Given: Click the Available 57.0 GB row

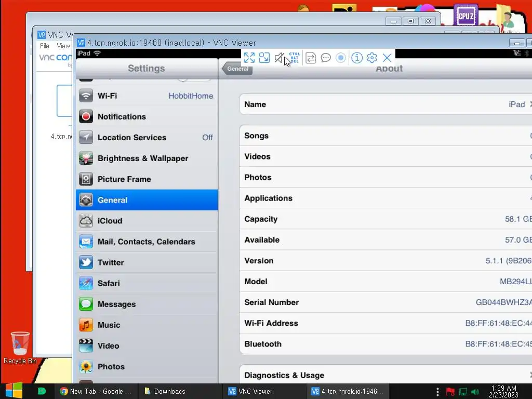Looking at the screenshot, I should (x=386, y=240).
